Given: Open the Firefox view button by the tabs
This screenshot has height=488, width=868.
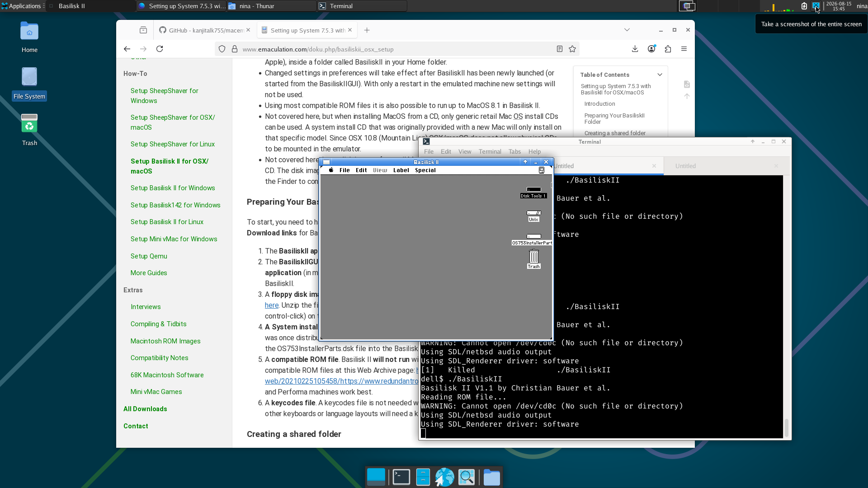Looking at the screenshot, I should coord(143,30).
